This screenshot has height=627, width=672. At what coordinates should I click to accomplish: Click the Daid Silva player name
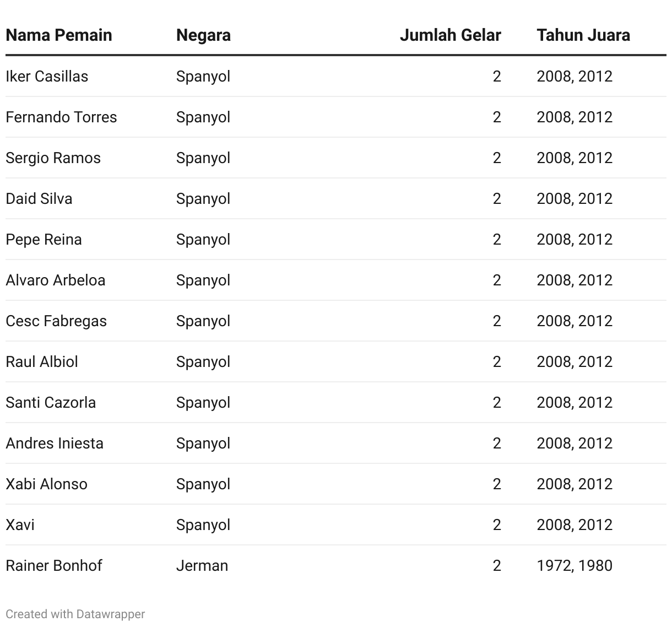point(39,198)
